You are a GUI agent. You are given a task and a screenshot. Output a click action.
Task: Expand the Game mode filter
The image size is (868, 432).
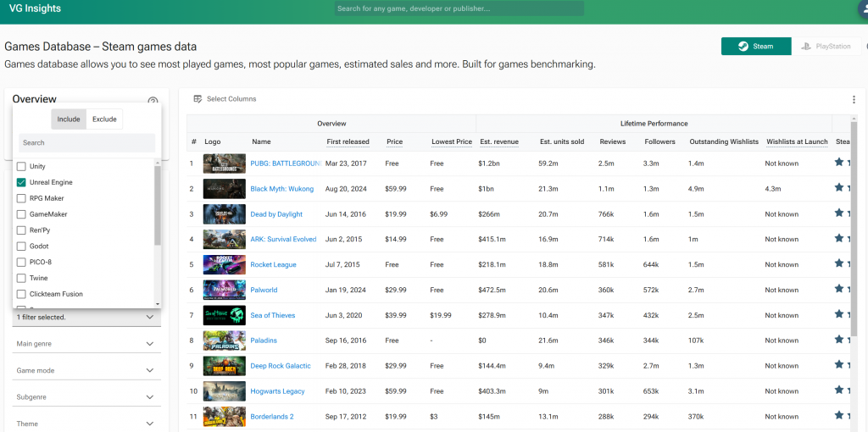click(x=86, y=371)
